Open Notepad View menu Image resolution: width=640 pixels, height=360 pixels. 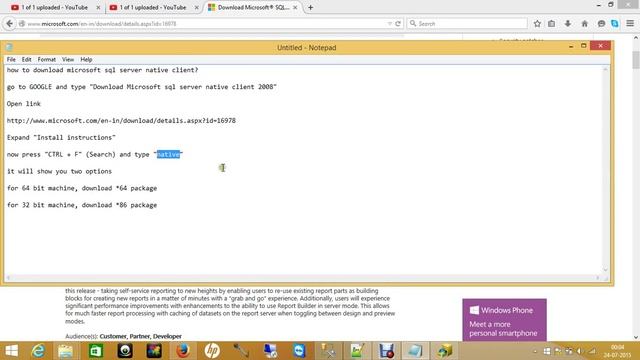point(68,59)
